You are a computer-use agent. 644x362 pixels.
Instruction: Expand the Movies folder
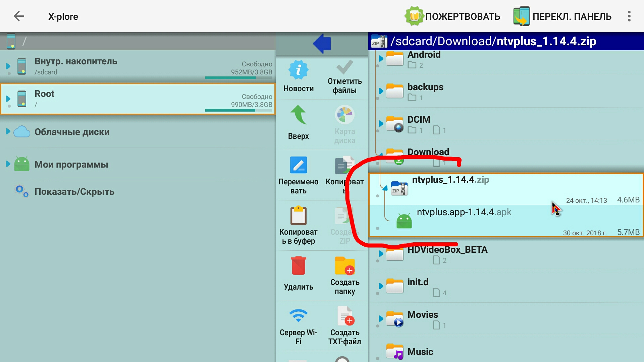coord(381,319)
